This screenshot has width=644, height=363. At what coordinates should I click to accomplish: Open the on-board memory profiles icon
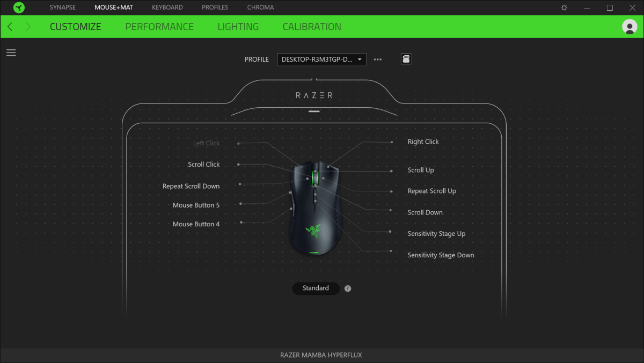tap(406, 59)
